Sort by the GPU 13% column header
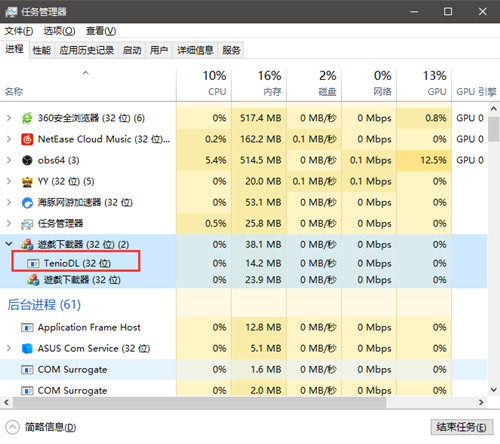Viewport: 500px width, 444px height. tap(424, 84)
